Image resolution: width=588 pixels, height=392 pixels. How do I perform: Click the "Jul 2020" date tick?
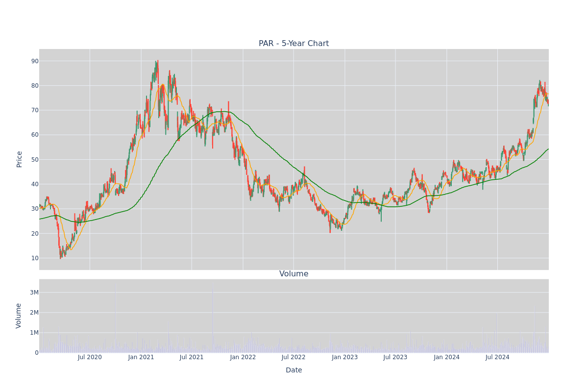pyautogui.click(x=90, y=357)
